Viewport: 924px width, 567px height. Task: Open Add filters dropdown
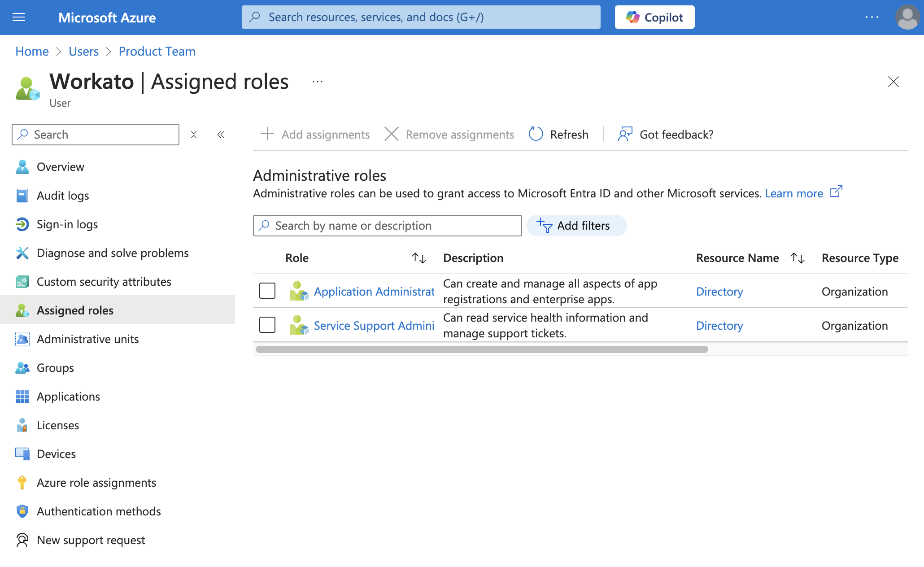[575, 225]
